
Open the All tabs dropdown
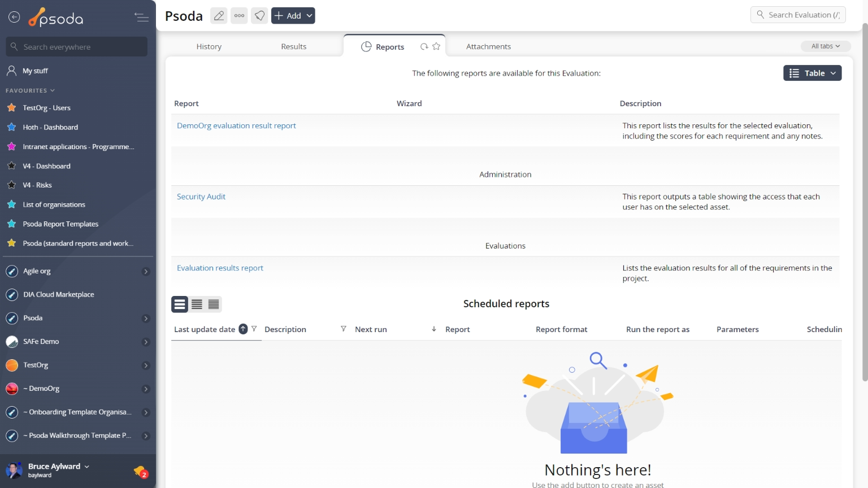pos(826,46)
